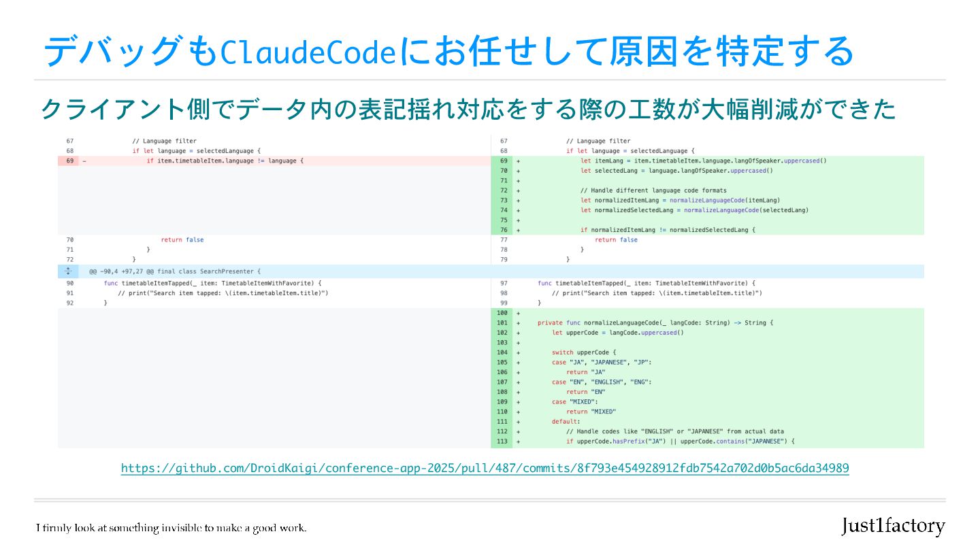Viewport: 980px width, 551px height.
Task: Click the added line 'let selectedLang = language.langOfSpeaker.uppercased()'
Action: tap(676, 171)
